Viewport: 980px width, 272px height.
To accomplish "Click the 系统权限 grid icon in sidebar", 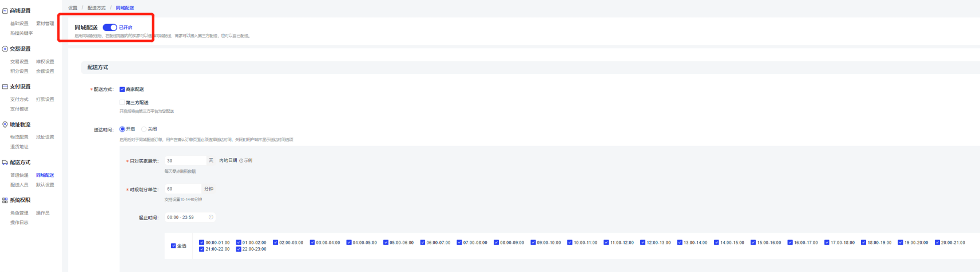I will tap(5, 200).
